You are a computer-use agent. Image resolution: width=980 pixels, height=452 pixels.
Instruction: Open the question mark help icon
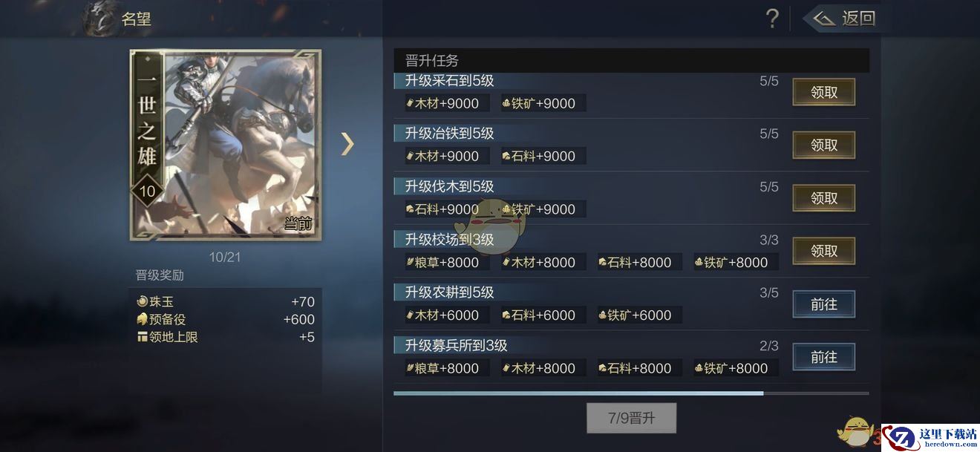[772, 19]
